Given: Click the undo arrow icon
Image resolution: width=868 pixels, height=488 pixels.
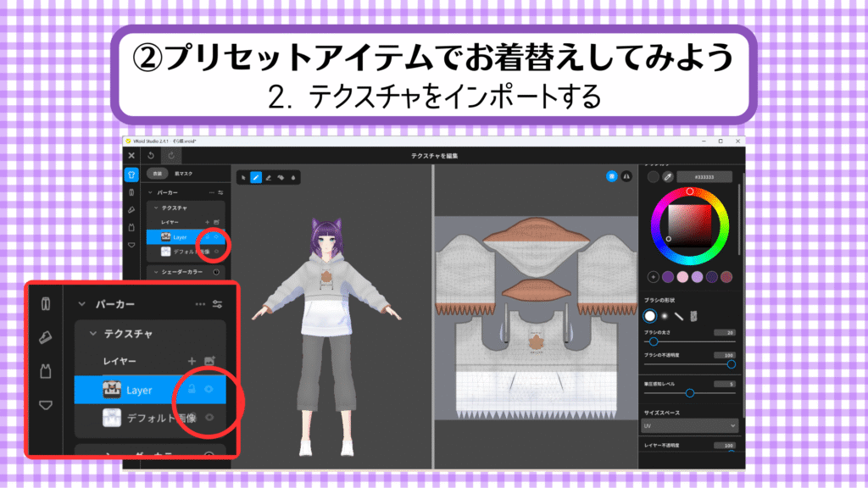Looking at the screenshot, I should coord(150,155).
